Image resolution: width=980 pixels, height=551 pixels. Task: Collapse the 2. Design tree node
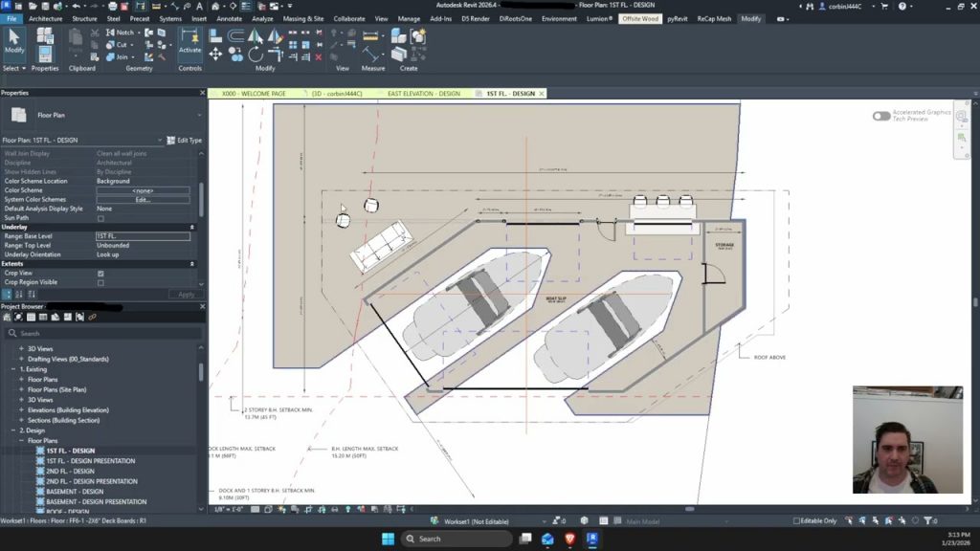[x=13, y=430]
